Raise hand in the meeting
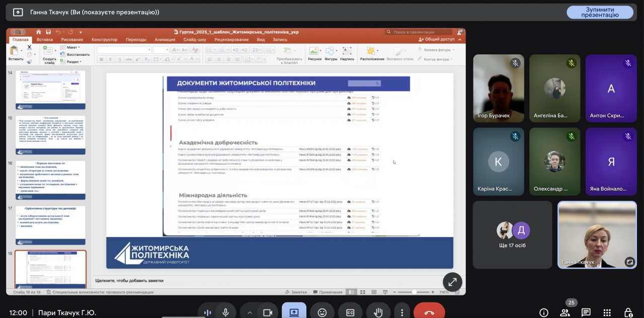The image size is (644, 318). [x=378, y=312]
